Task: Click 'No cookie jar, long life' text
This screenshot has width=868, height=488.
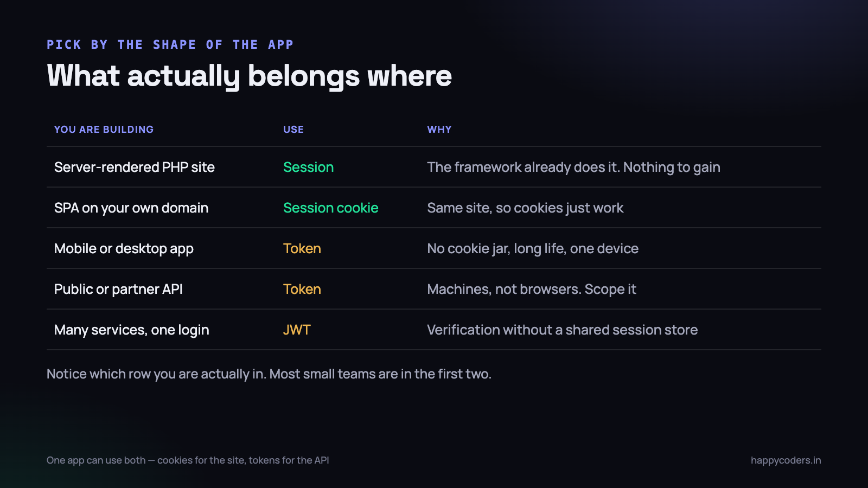Action: (496, 248)
